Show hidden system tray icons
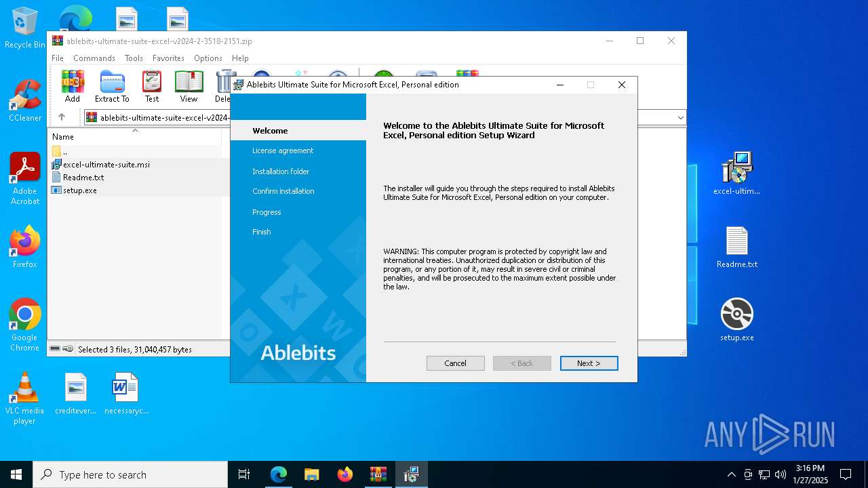868x488 pixels. click(x=731, y=474)
